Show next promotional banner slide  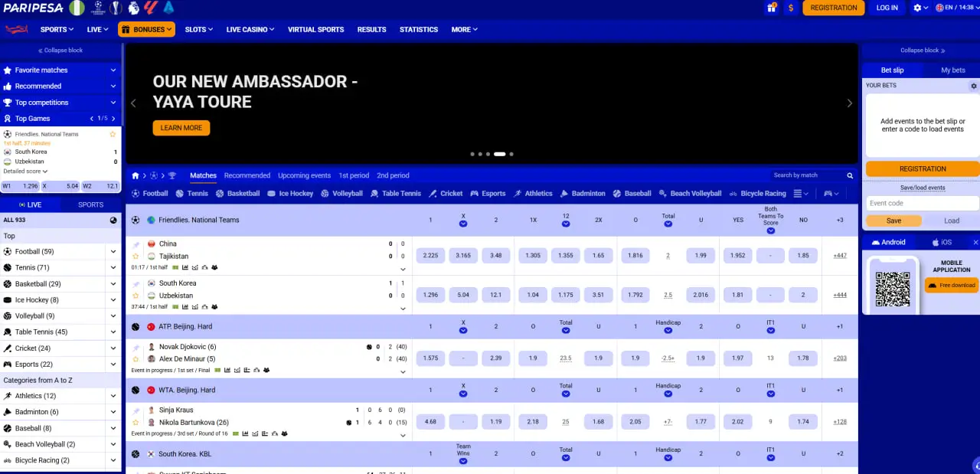coord(849,103)
